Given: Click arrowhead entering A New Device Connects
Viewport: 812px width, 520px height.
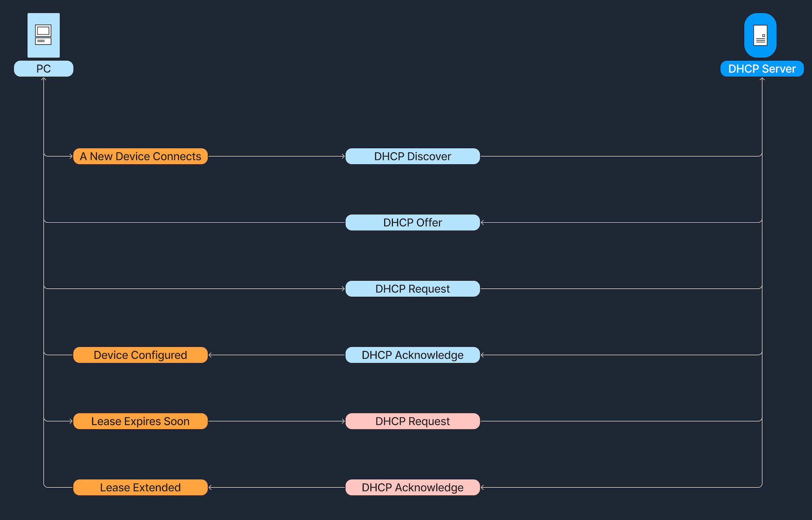Looking at the screenshot, I should click(71, 156).
